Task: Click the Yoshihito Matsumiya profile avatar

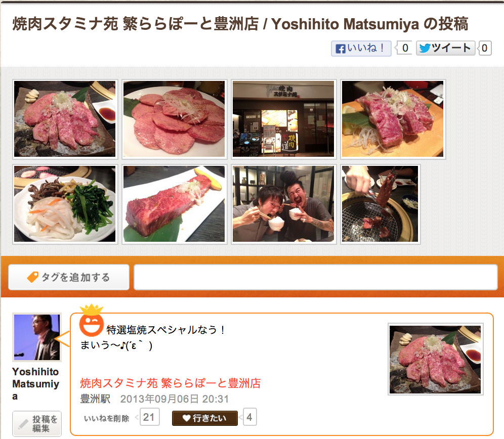Action: [36, 337]
